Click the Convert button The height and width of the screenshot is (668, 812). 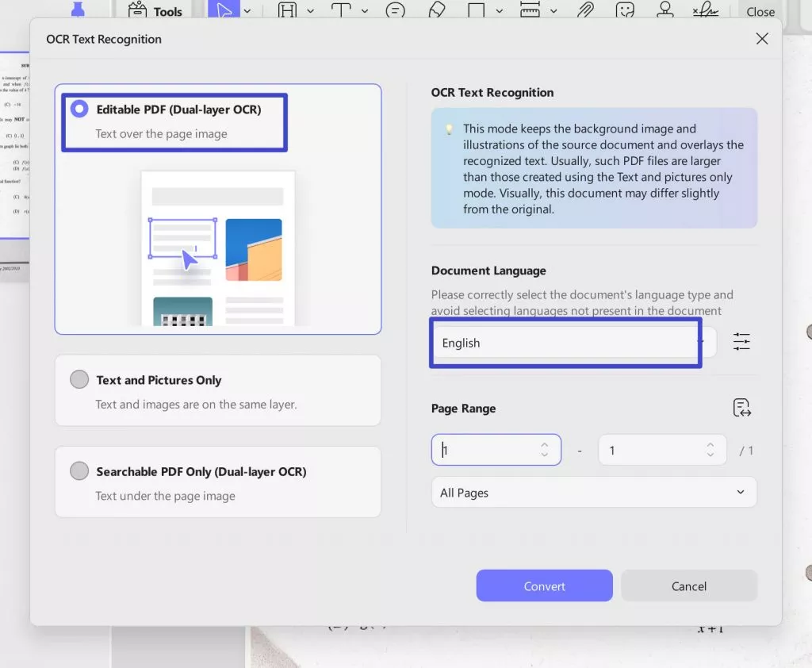click(x=544, y=586)
